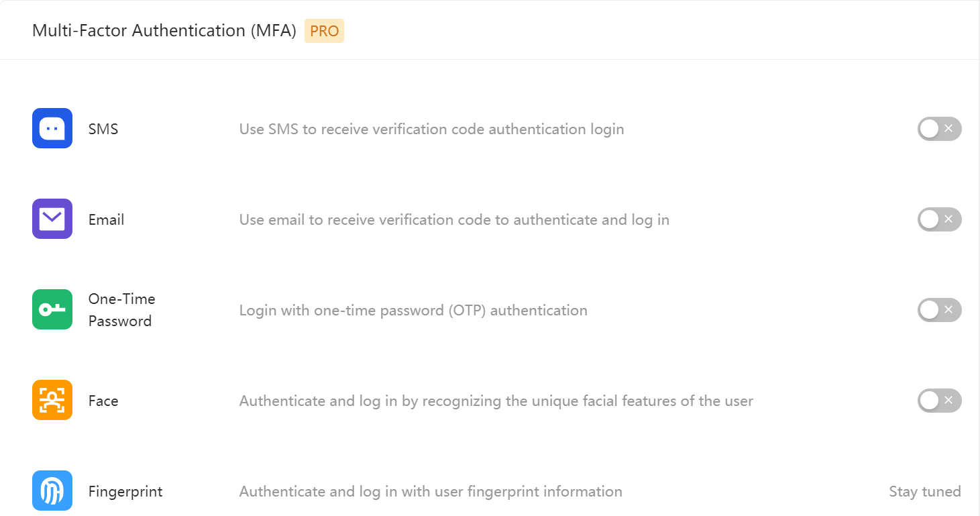Screen dimensions: 980x516
Task: Click the Fingerprint label text
Action: coord(125,491)
